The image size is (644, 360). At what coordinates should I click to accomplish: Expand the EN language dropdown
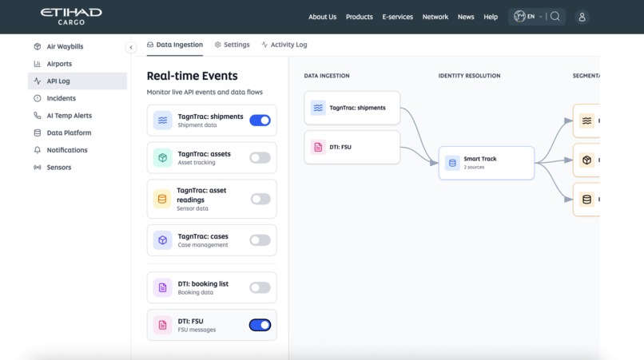535,17
